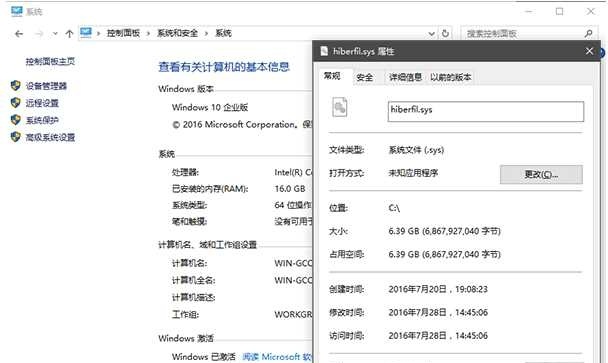This screenshot has height=363, width=608.
Task: Open 系统保护 link
Action: point(42,120)
